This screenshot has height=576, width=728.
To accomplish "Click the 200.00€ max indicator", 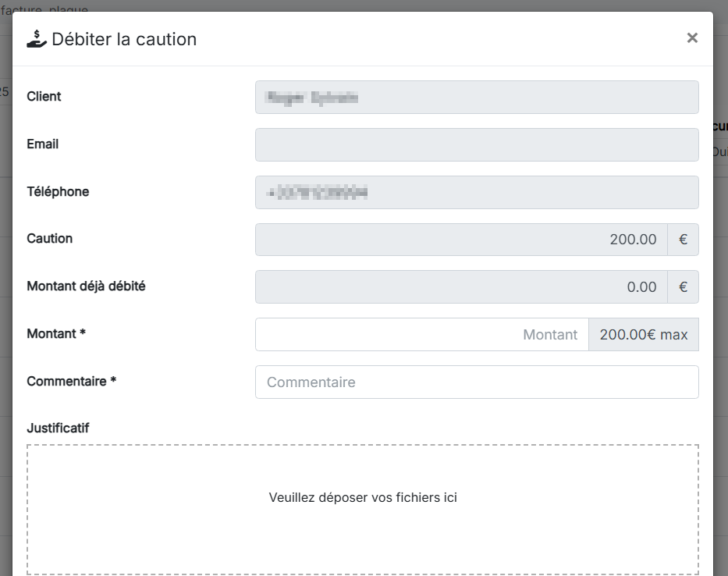I will (644, 335).
